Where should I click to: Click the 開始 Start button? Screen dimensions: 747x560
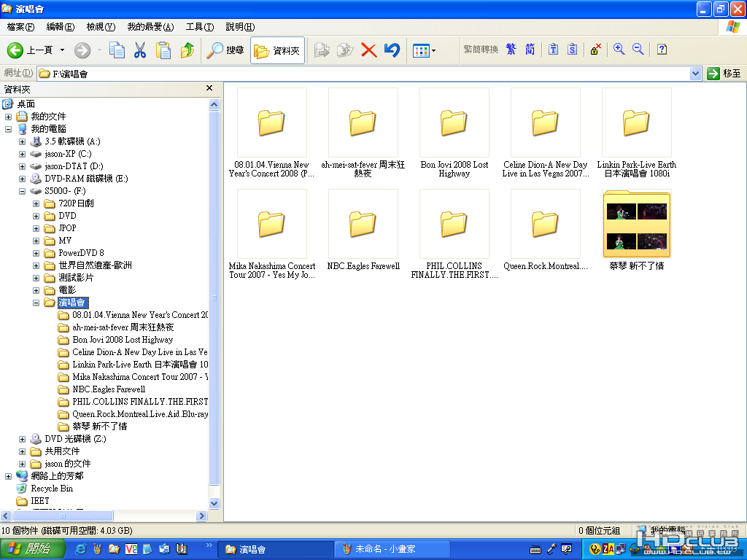click(32, 549)
